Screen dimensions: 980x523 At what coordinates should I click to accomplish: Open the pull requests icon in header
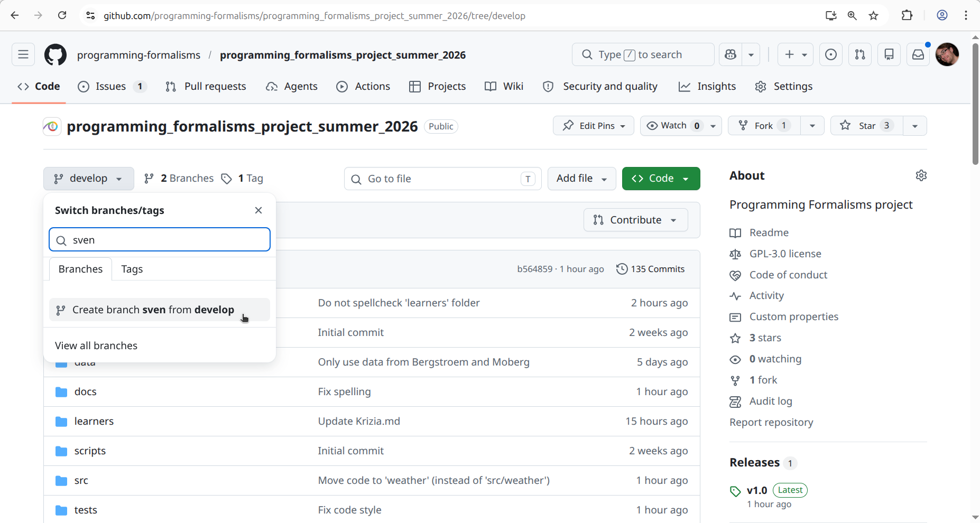pos(860,54)
